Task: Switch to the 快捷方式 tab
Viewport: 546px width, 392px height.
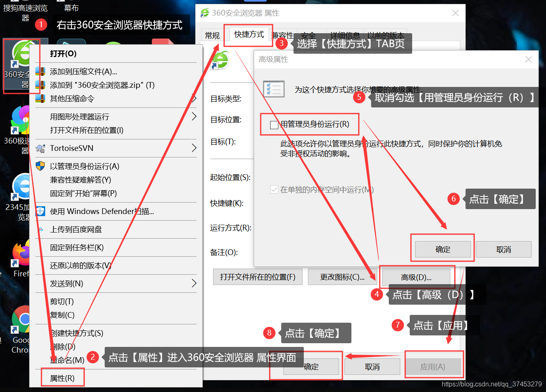Action: coord(249,34)
